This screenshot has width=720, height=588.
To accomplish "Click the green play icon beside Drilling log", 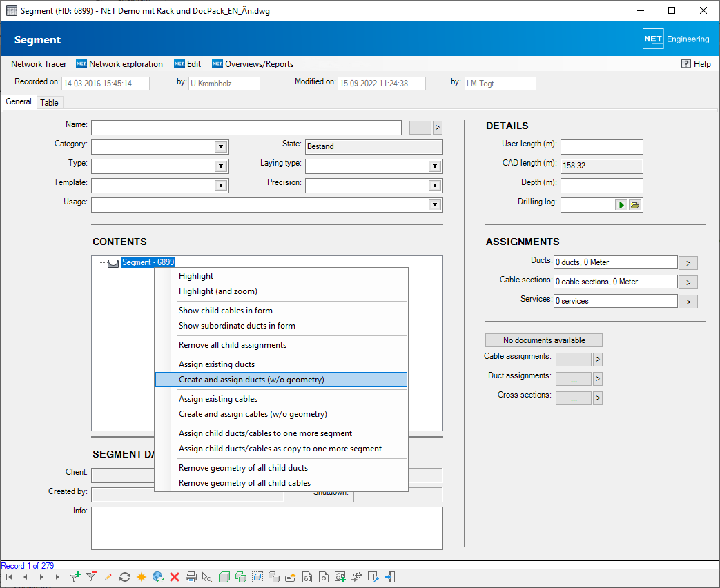I will [x=621, y=205].
